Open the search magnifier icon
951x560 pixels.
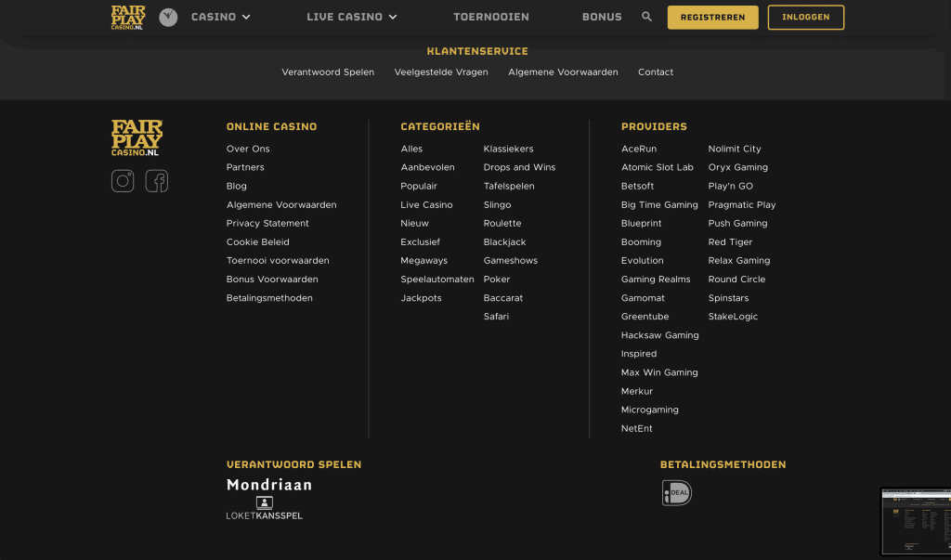(646, 17)
